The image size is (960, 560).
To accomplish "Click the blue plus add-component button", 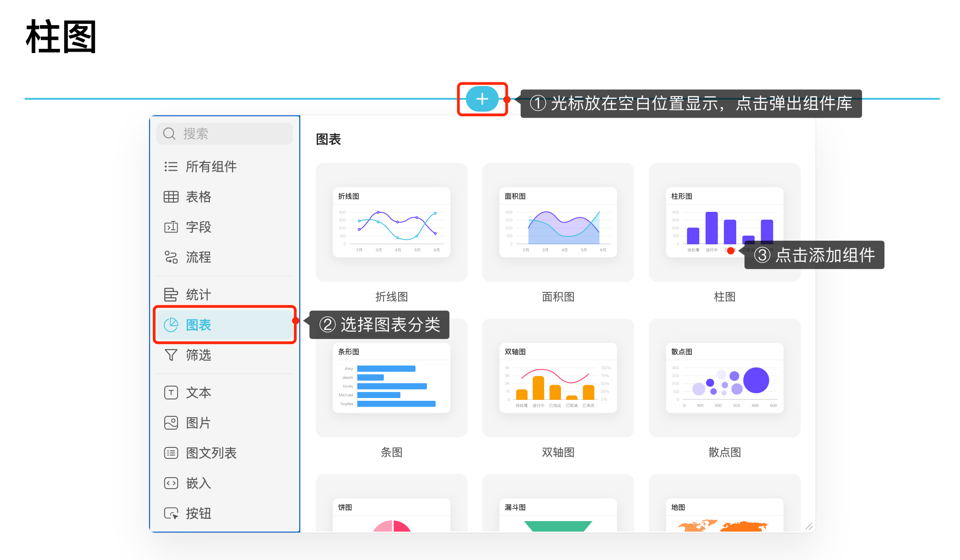I will point(482,99).
